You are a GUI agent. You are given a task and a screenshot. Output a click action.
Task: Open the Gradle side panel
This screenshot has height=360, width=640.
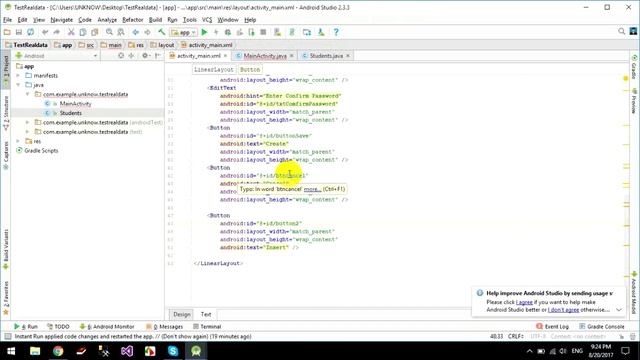[634, 67]
